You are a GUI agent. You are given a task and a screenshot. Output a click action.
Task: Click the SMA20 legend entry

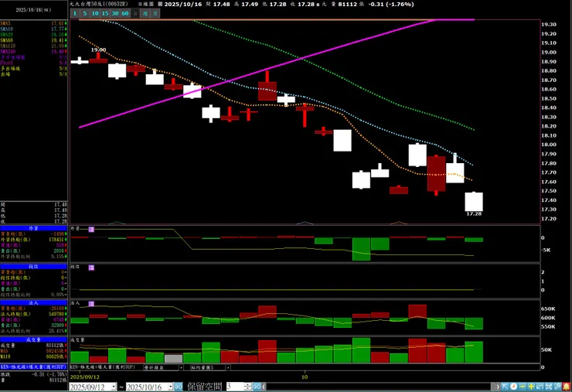click(33, 35)
